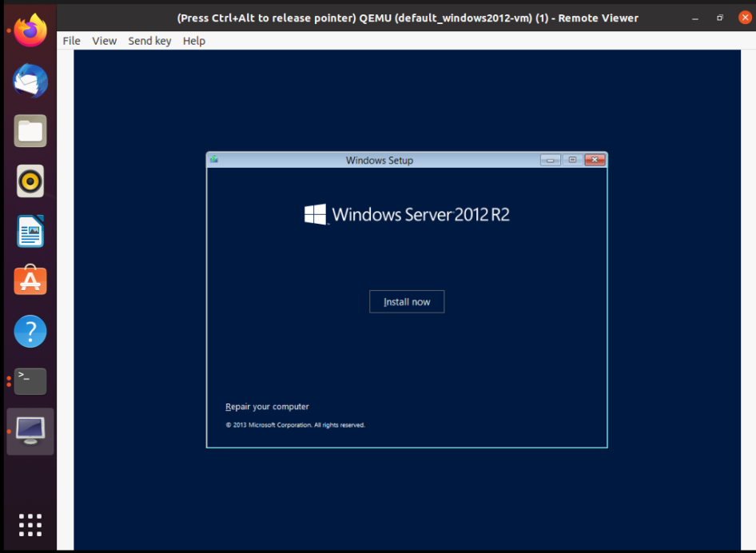Open the Help menu
This screenshot has width=756, height=553.
point(194,41)
